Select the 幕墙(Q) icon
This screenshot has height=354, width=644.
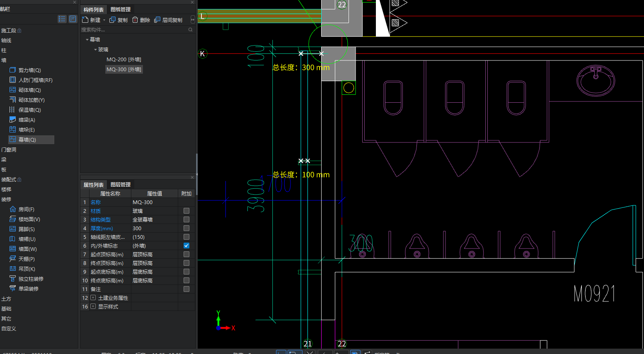tap(12, 140)
